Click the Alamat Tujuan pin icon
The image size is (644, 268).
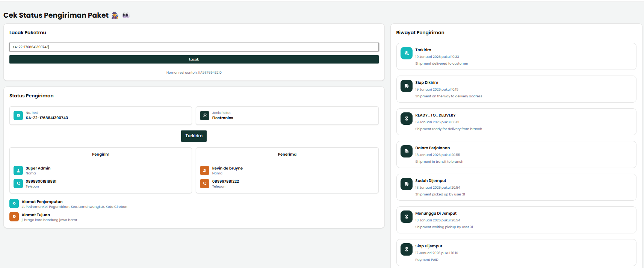tap(14, 217)
